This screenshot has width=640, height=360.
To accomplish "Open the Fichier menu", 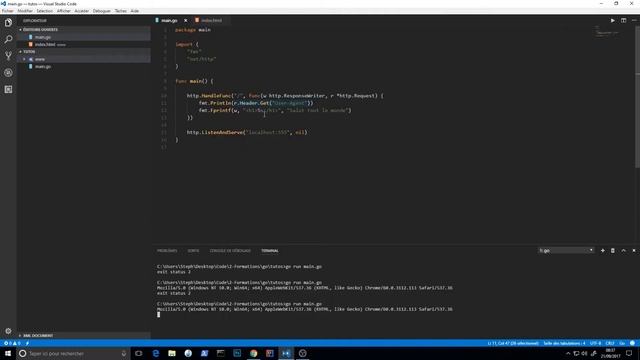I will point(8,11).
